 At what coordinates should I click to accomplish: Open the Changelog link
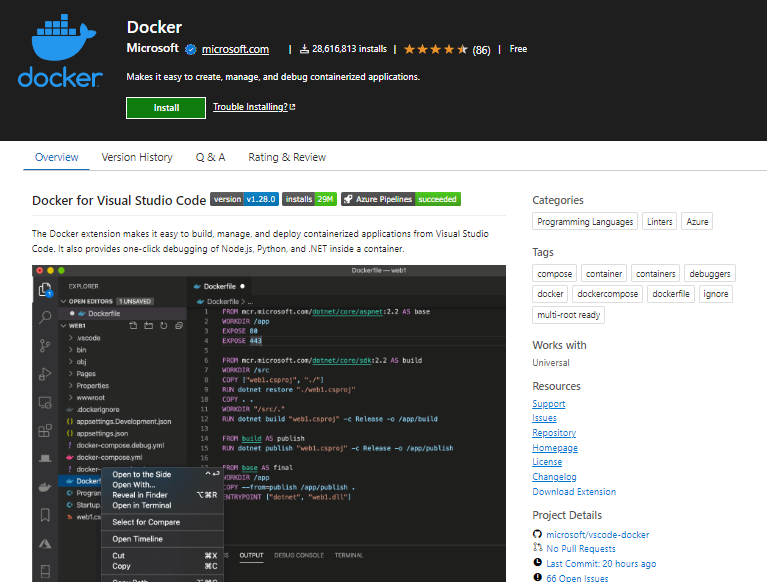click(554, 477)
